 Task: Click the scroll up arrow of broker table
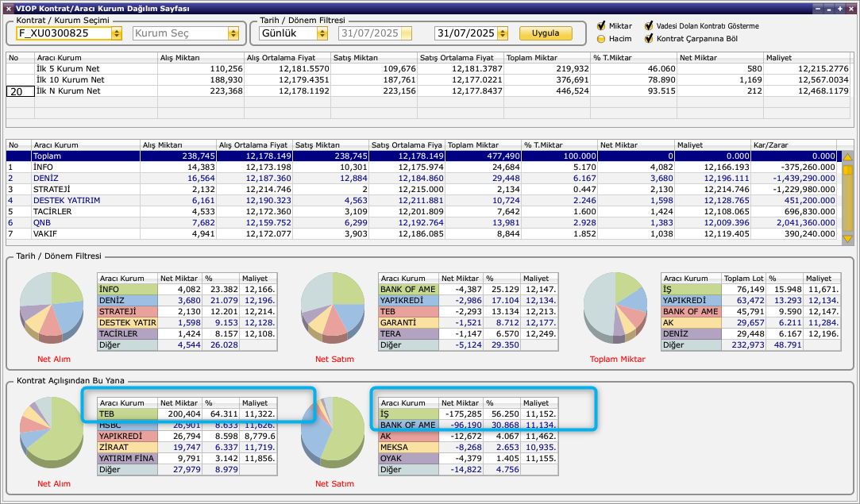point(847,157)
